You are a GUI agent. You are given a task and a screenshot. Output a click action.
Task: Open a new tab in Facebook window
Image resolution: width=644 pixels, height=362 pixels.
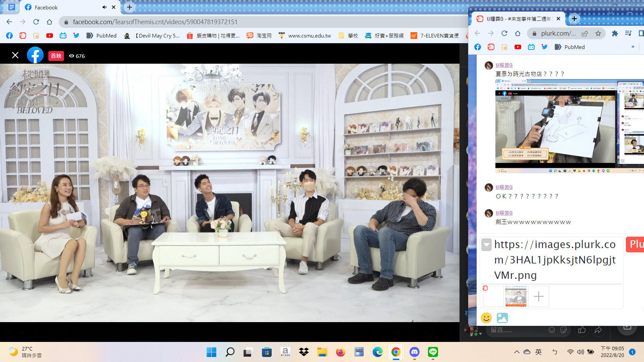coord(129,7)
